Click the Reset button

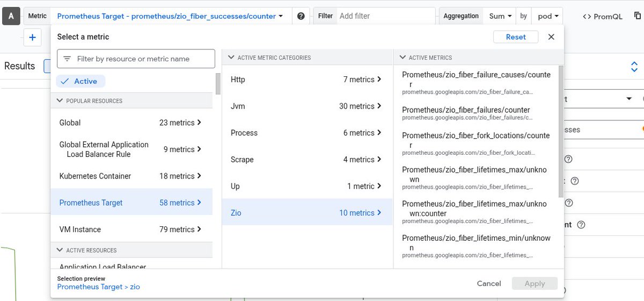pos(516,37)
